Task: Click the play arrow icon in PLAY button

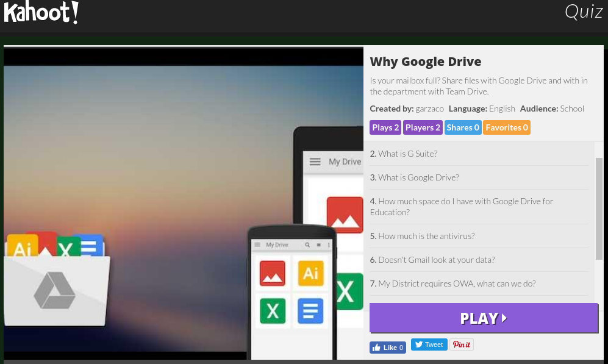Action: coord(504,318)
